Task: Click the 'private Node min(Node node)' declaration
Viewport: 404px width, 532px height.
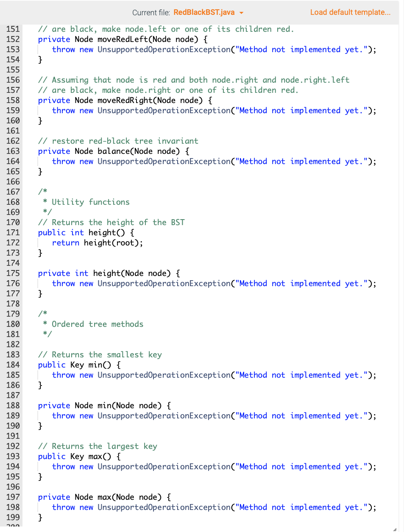Action: coord(105,406)
